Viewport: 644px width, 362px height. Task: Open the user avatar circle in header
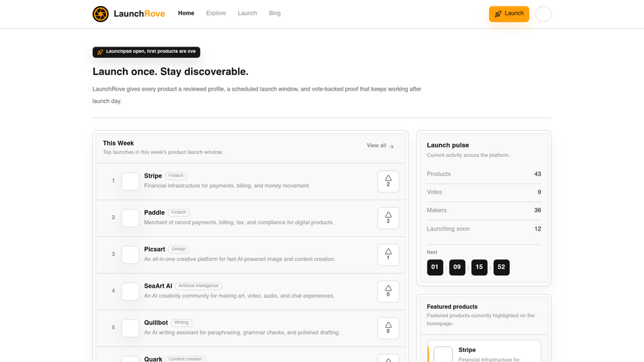tap(543, 14)
